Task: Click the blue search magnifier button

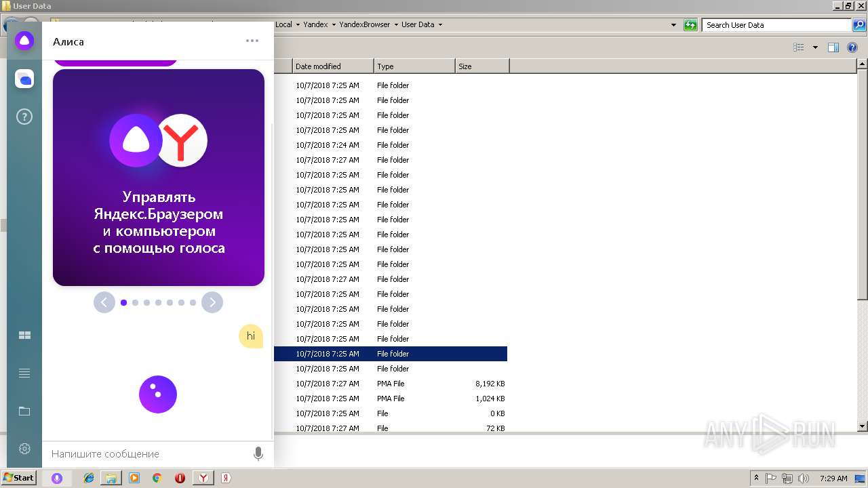Action: (859, 25)
